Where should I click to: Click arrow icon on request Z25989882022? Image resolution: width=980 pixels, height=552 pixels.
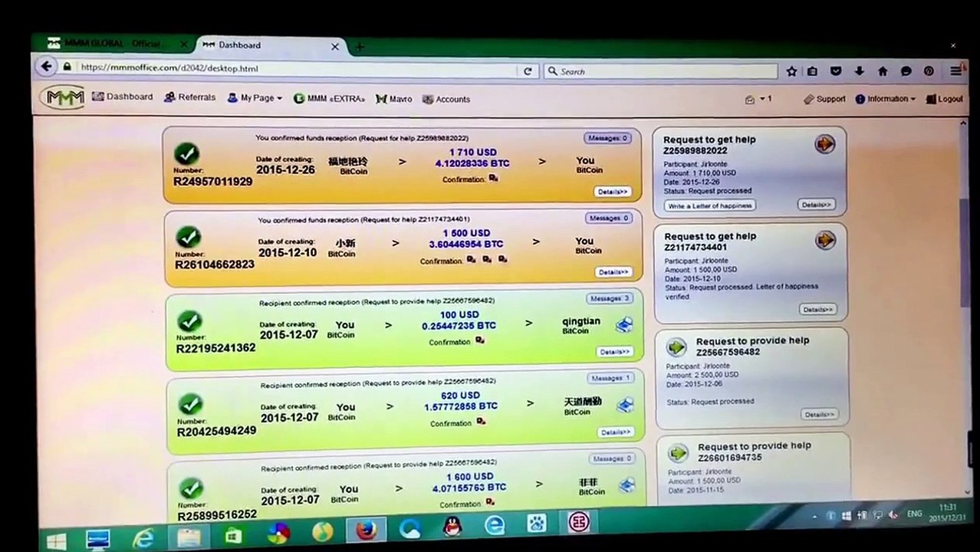(824, 144)
